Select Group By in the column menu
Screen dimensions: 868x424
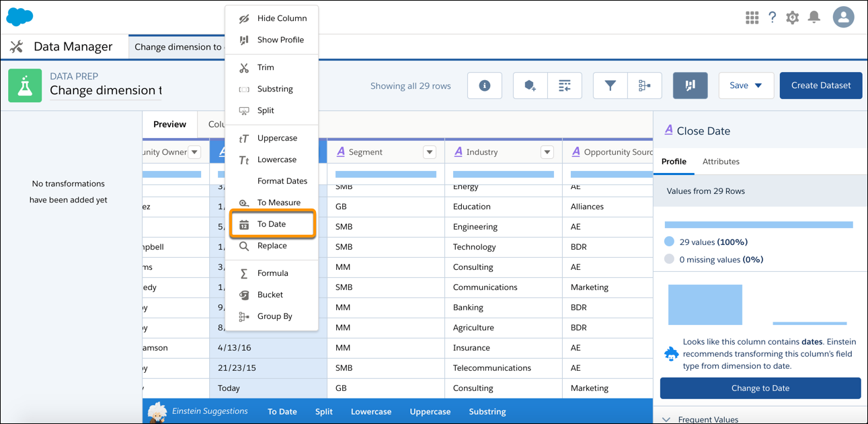coord(272,316)
